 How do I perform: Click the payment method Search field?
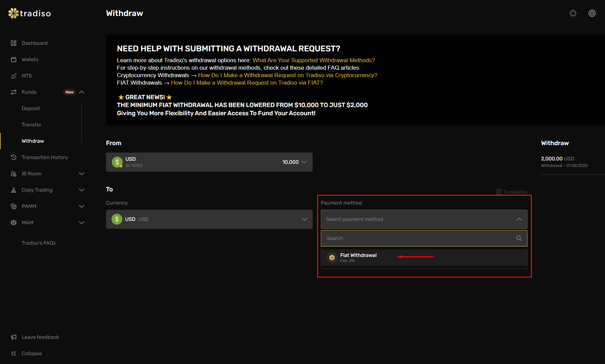tap(424, 238)
